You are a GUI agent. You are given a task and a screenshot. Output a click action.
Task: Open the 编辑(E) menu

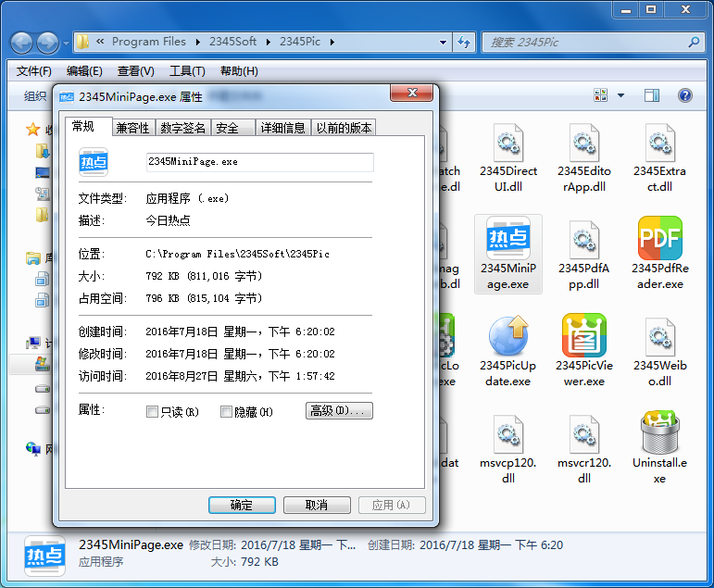(x=84, y=71)
